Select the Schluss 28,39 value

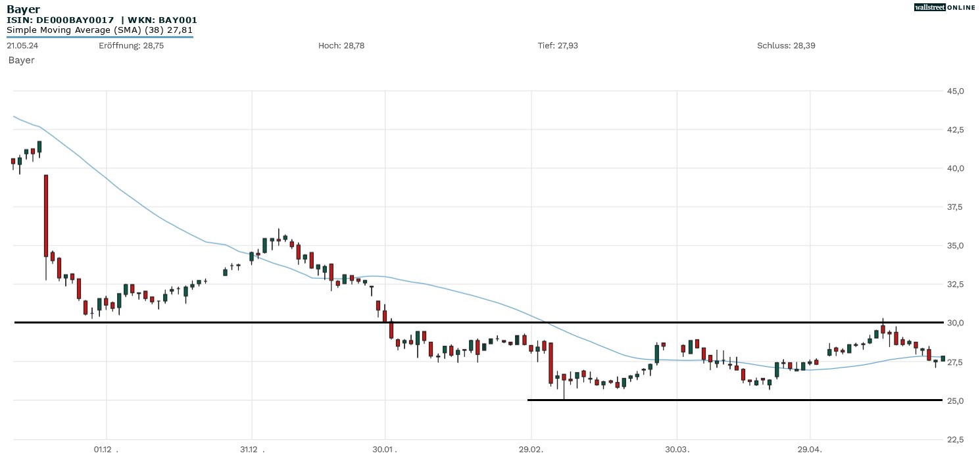pyautogui.click(x=786, y=45)
